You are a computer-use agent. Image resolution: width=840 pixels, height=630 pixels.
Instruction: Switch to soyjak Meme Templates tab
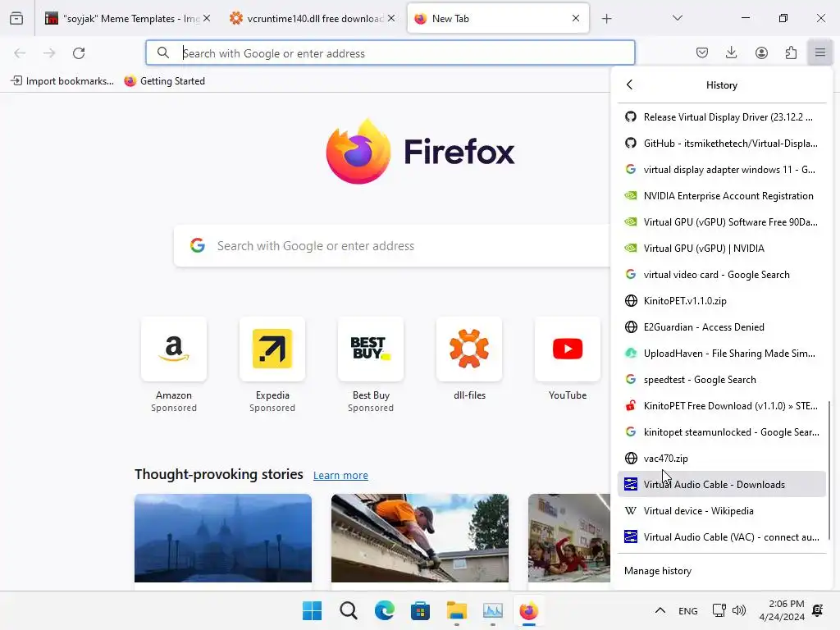(127, 19)
